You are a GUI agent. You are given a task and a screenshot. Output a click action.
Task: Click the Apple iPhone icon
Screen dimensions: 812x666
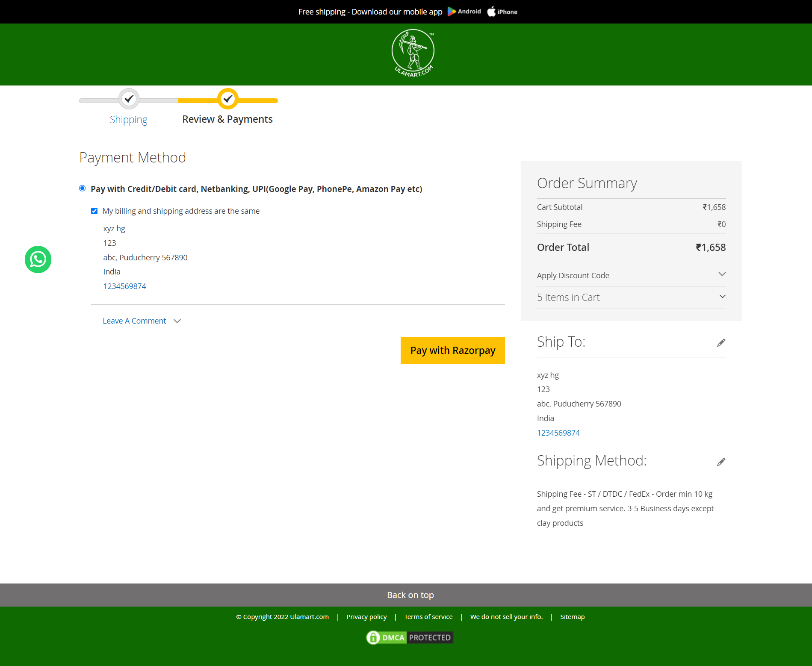[491, 12]
